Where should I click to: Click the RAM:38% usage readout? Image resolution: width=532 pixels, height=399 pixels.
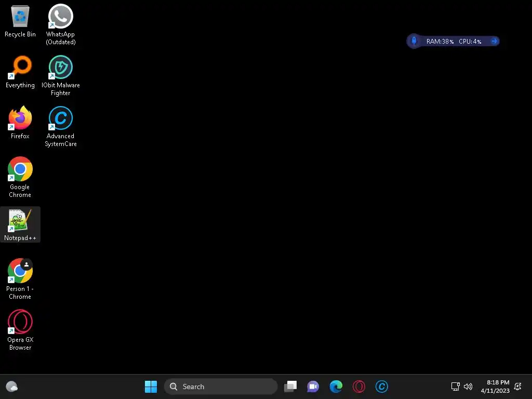tap(440, 42)
